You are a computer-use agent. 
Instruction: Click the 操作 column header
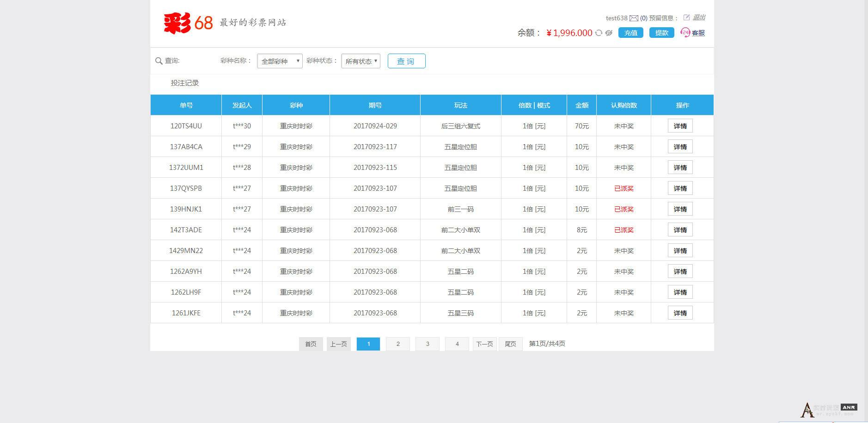(x=683, y=105)
